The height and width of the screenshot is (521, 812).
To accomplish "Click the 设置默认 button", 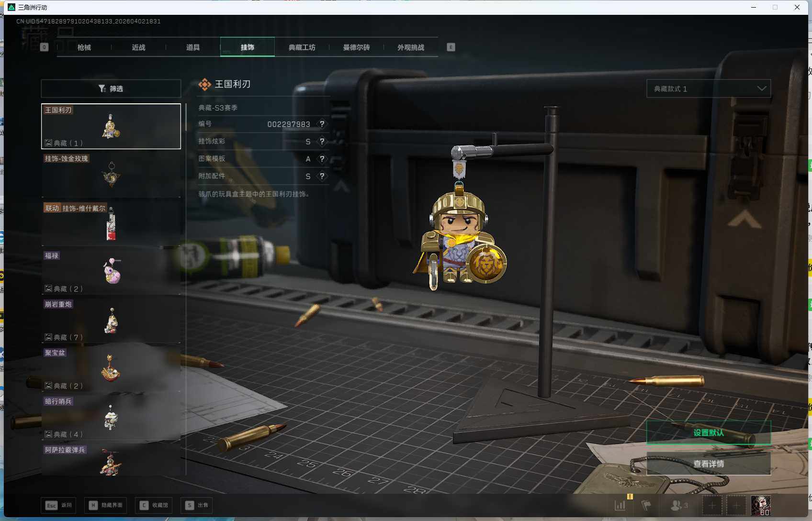I will [x=709, y=432].
